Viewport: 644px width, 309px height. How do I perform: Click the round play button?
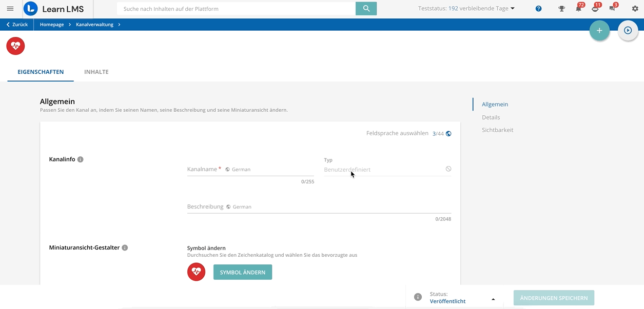tap(628, 31)
